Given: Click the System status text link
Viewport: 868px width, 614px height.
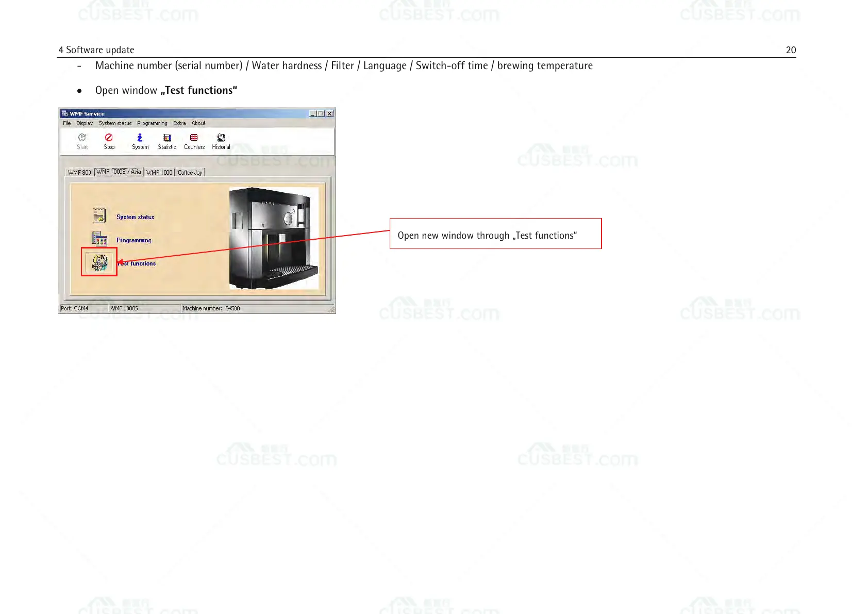Looking at the screenshot, I should [135, 217].
